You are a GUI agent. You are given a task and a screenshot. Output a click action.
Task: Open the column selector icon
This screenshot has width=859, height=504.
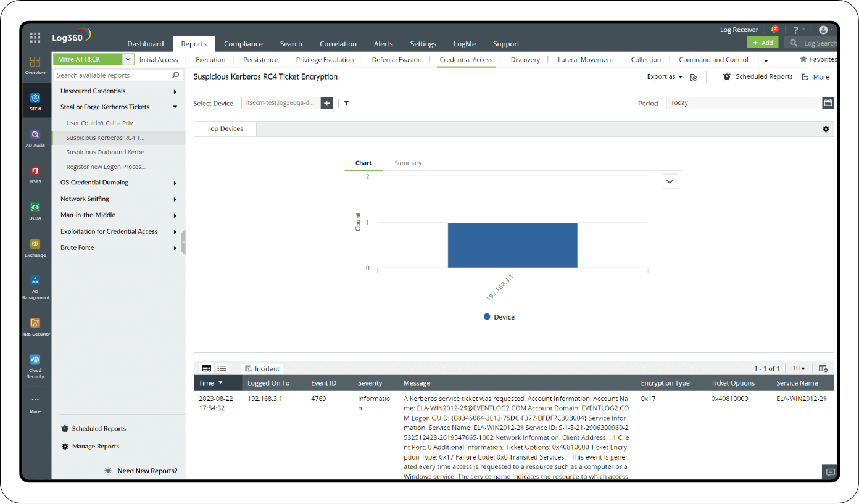click(x=823, y=368)
